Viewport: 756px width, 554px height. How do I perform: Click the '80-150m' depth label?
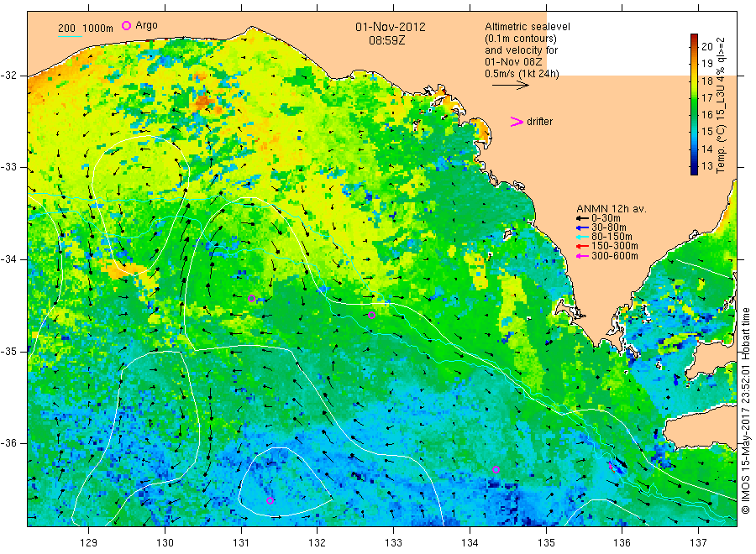612,237
